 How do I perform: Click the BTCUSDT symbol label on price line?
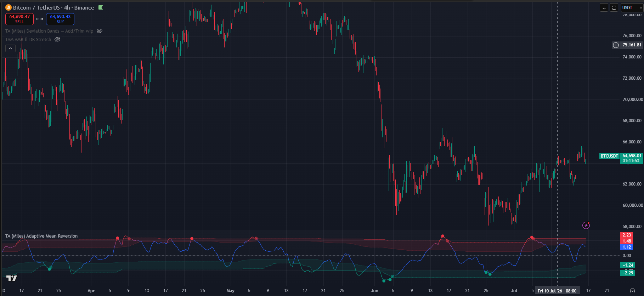[609, 156]
